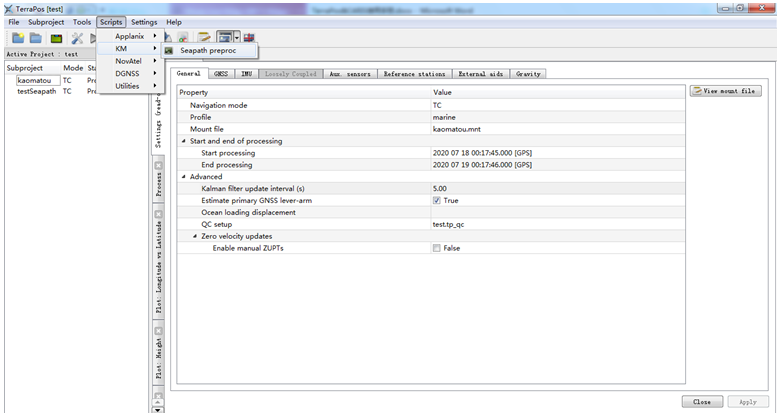Open the NovAtel scripts submenu
This screenshot has width=778, height=413.
pos(130,61)
